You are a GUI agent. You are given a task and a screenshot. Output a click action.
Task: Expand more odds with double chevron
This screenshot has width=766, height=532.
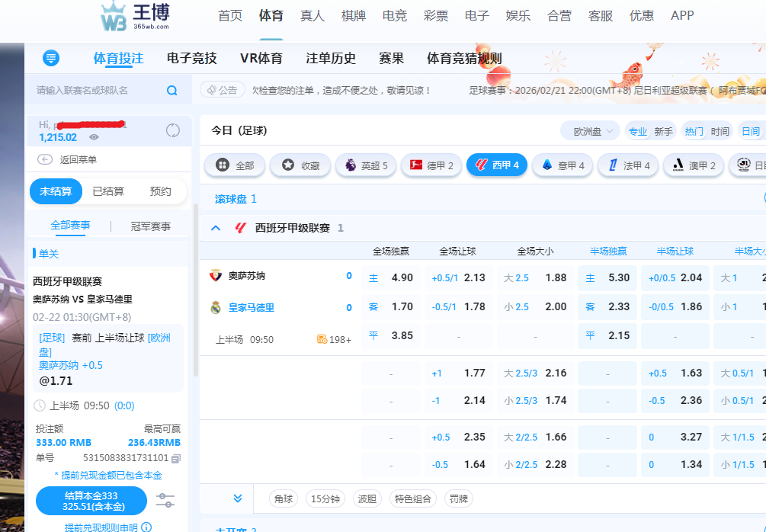click(237, 498)
